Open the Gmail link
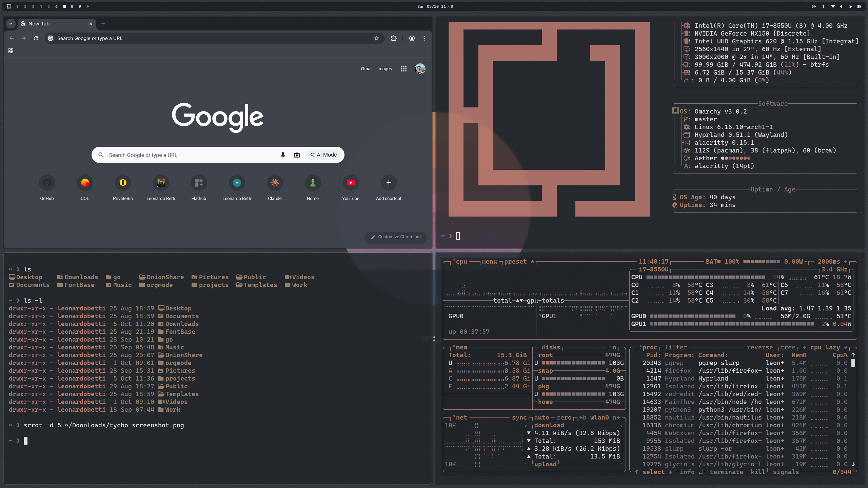The image size is (868, 488). pyautogui.click(x=366, y=69)
